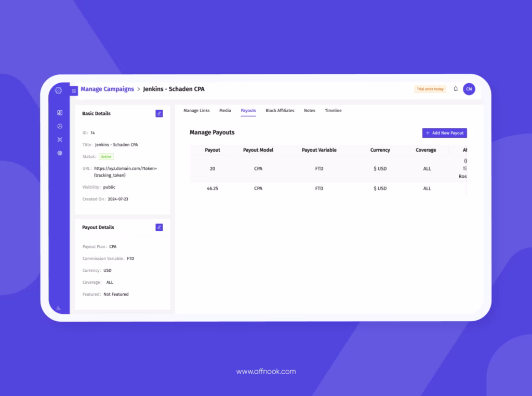Viewport: 532px width, 396px height.
Task: Click the Featured value Not Featured
Action: point(116,294)
